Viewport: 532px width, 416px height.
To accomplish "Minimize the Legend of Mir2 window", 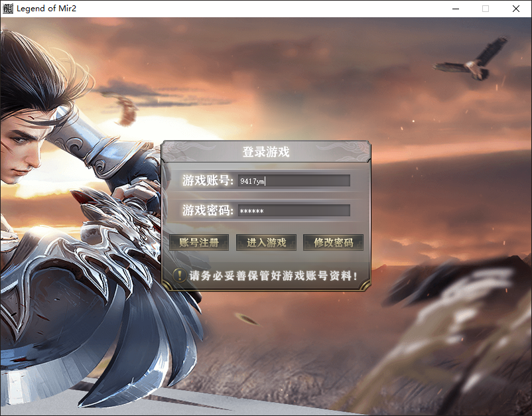I will tap(456, 9).
